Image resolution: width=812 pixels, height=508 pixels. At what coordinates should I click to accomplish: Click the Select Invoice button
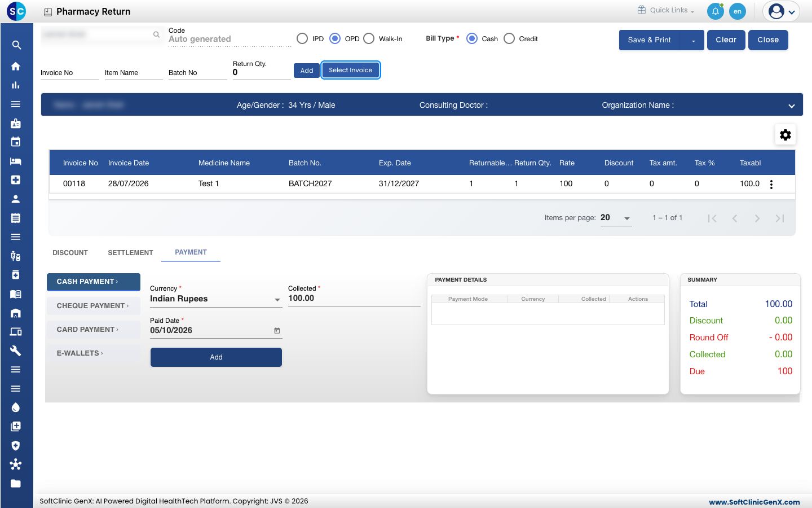pos(351,71)
